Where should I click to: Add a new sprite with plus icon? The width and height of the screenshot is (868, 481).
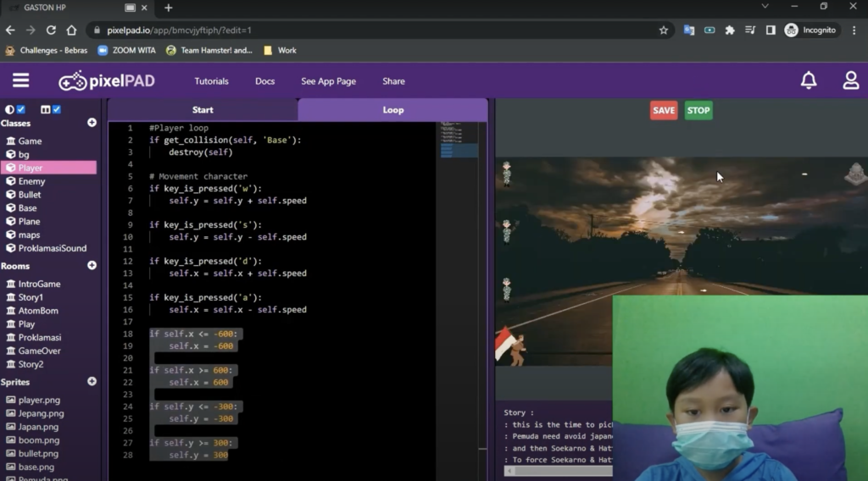click(92, 381)
